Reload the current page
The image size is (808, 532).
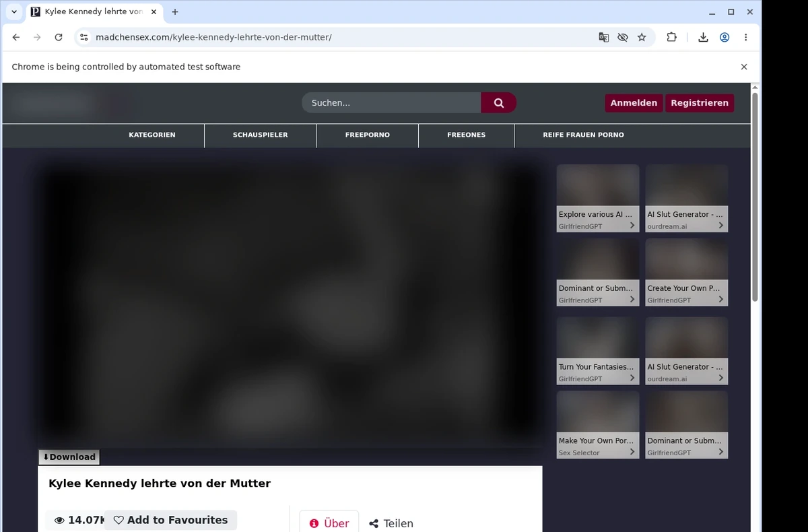[x=59, y=38]
